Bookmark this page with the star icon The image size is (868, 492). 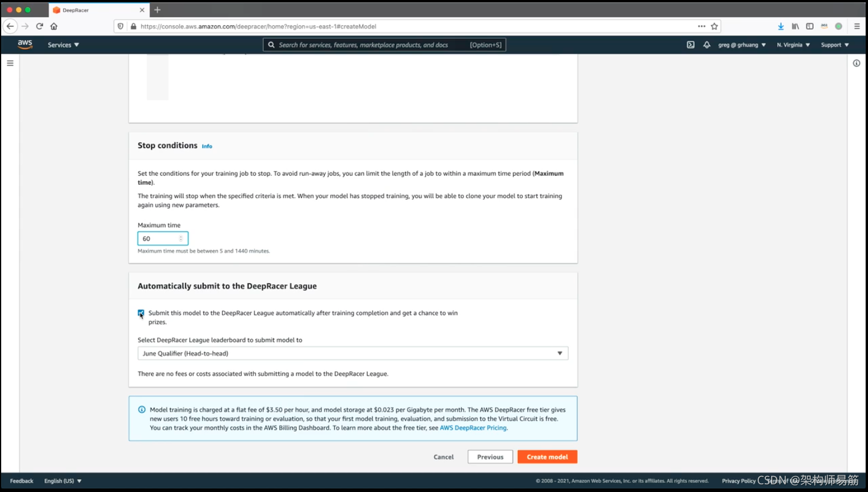tap(714, 26)
